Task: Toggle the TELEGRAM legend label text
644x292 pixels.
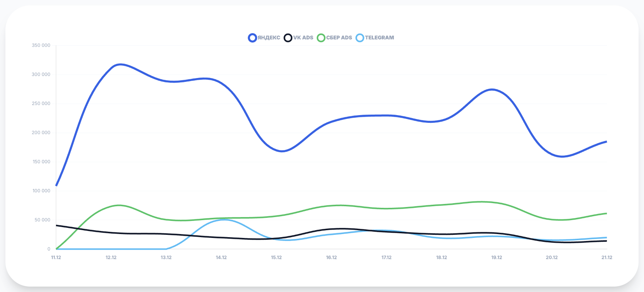Action: click(x=379, y=38)
